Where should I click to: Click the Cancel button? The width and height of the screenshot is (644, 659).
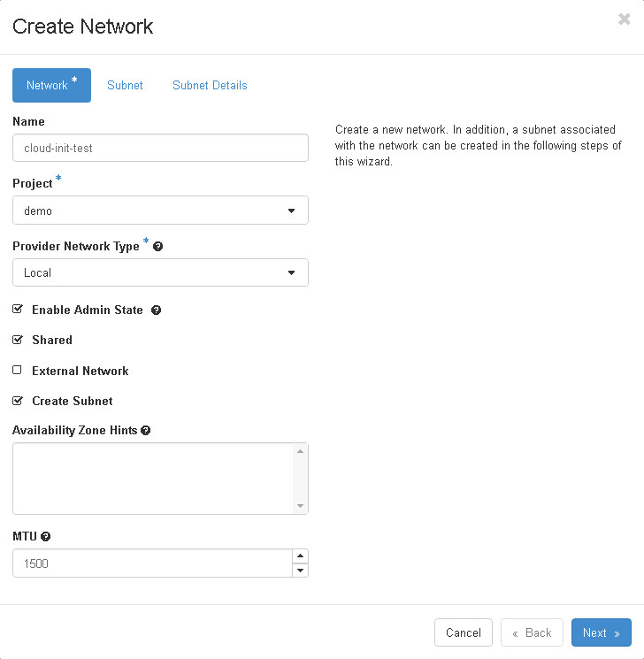(x=464, y=632)
